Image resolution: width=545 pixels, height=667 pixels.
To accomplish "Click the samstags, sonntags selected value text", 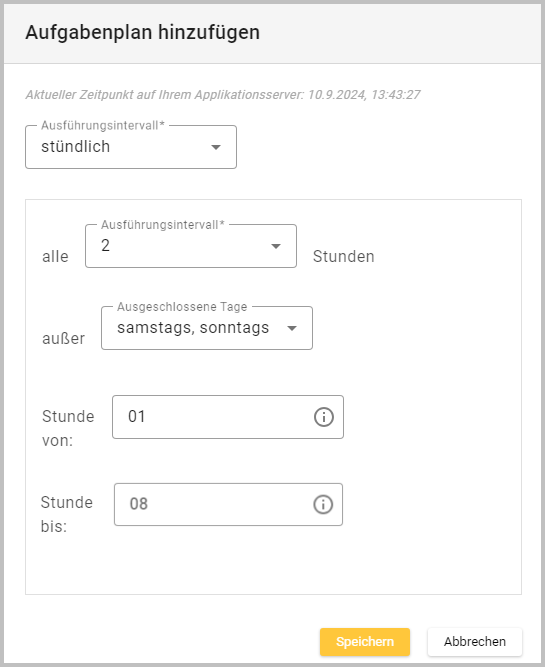I will 193,328.
